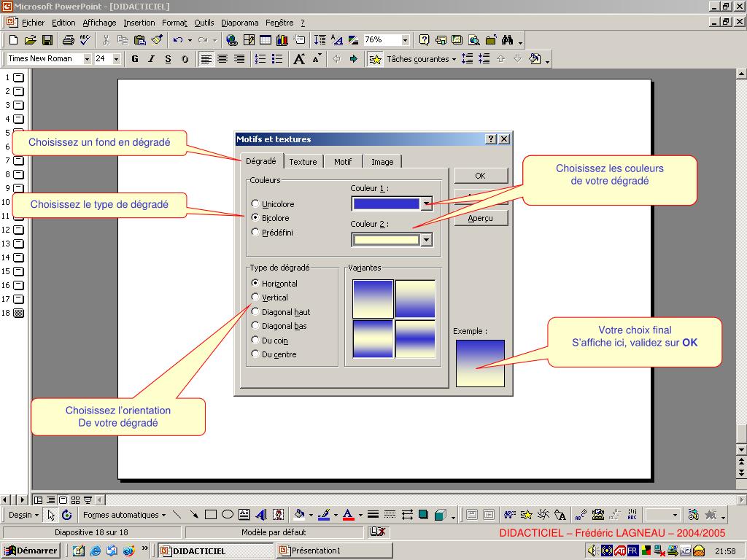
Task: Open the Couleur 1 dropdown arrow
Action: coord(426,204)
